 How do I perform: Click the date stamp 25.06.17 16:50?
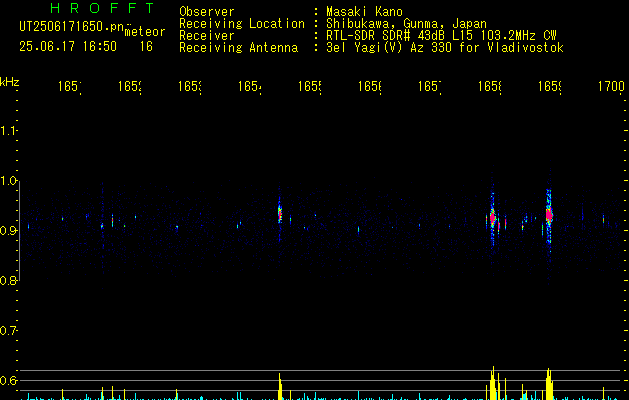click(x=68, y=47)
